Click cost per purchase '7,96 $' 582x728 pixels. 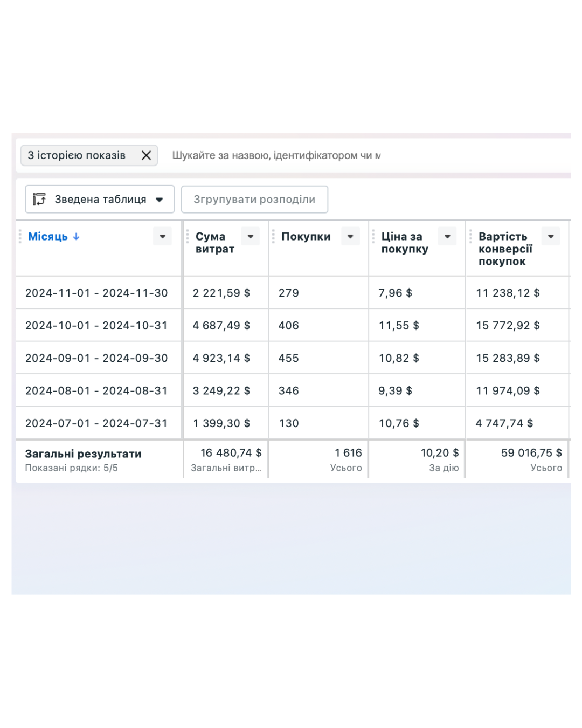[x=396, y=293]
